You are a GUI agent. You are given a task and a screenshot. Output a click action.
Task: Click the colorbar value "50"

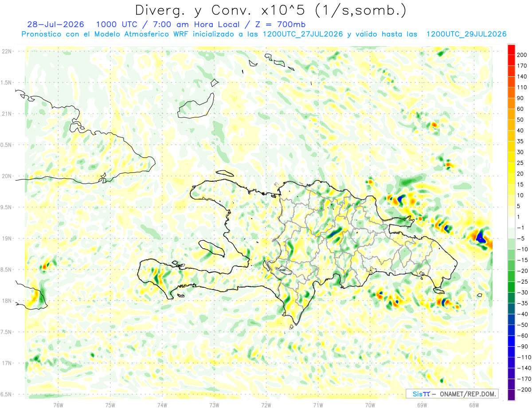click(x=520, y=120)
